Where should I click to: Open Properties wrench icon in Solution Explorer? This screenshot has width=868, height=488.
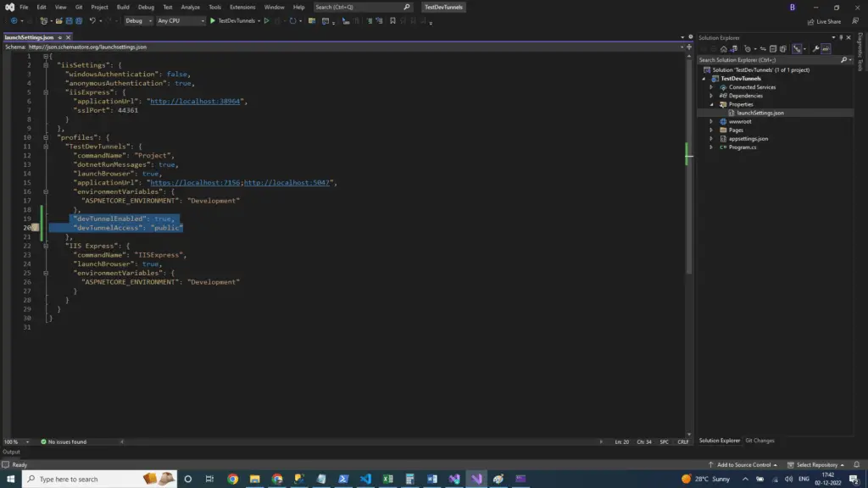816,48
